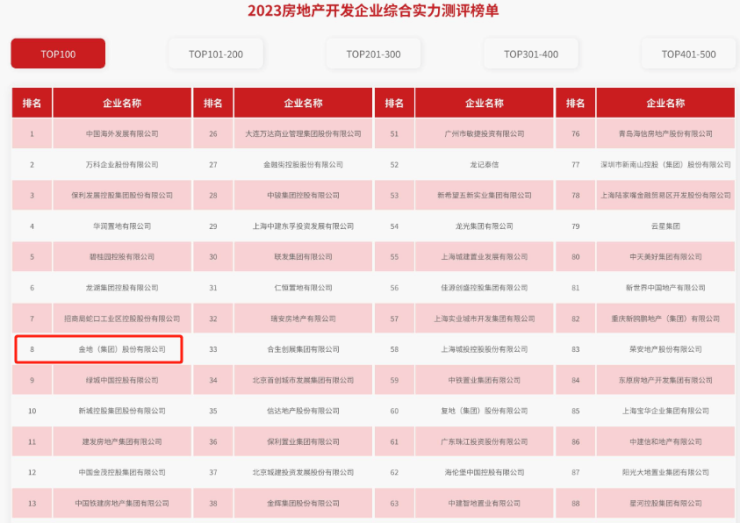Click 保利发展控股集团股份有限公司 entry
Screen dimensions: 740x523
pyautogui.click(x=122, y=195)
